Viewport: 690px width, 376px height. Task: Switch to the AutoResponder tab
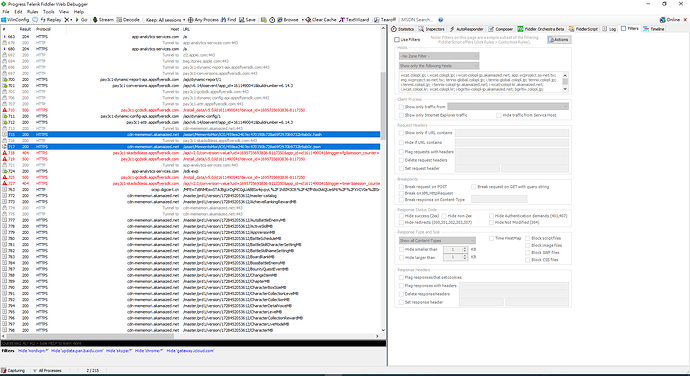click(466, 29)
